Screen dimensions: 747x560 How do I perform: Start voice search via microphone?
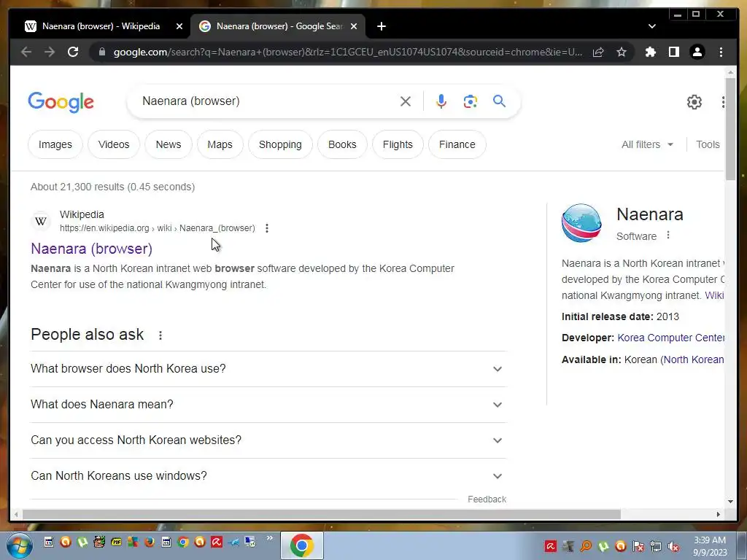[441, 101]
